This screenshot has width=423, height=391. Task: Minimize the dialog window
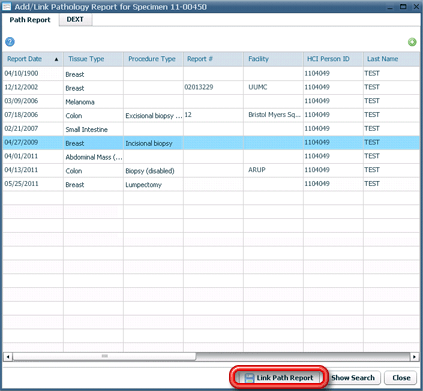pyautogui.click(x=390, y=7)
